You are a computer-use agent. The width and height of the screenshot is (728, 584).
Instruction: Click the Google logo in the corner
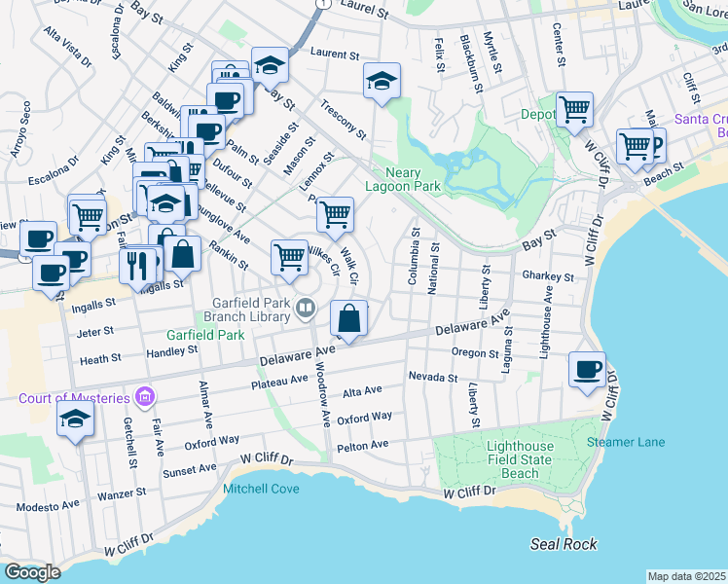click(x=32, y=572)
